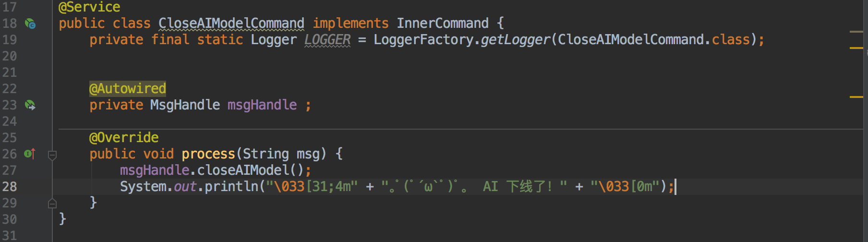Click the autowired dependency gutter icon on line 23
The width and height of the screenshot is (868, 242).
click(30, 105)
